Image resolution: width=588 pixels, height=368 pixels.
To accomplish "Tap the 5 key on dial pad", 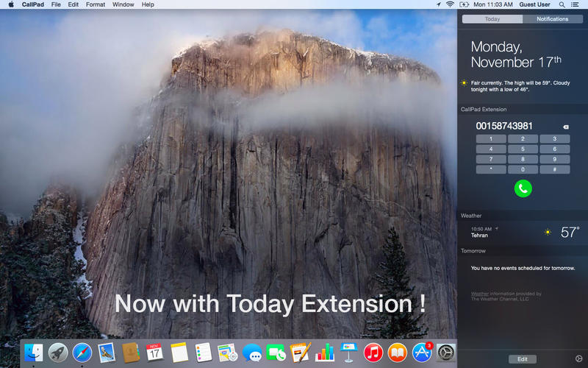I will click(x=523, y=149).
